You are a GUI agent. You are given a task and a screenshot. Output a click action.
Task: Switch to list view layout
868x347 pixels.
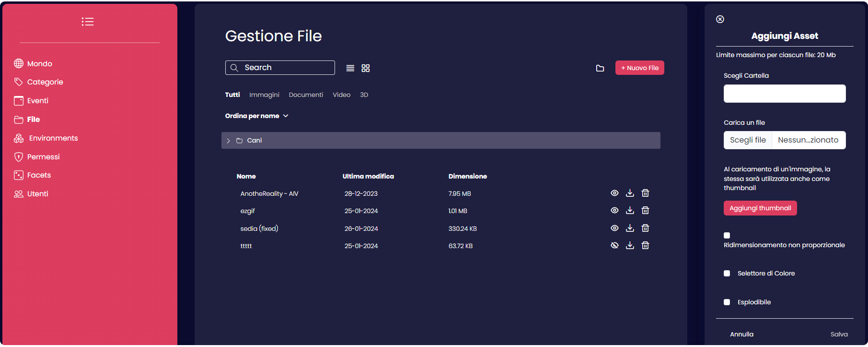350,68
